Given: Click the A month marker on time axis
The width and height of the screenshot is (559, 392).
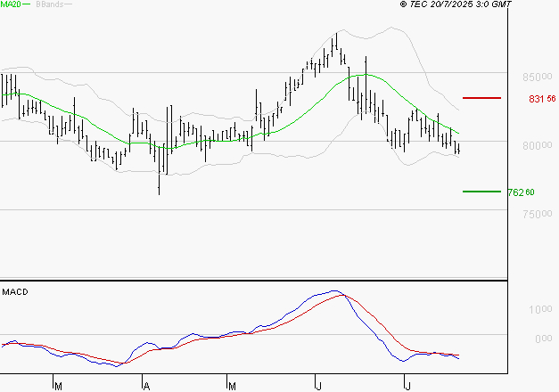Looking at the screenshot, I should [146, 386].
